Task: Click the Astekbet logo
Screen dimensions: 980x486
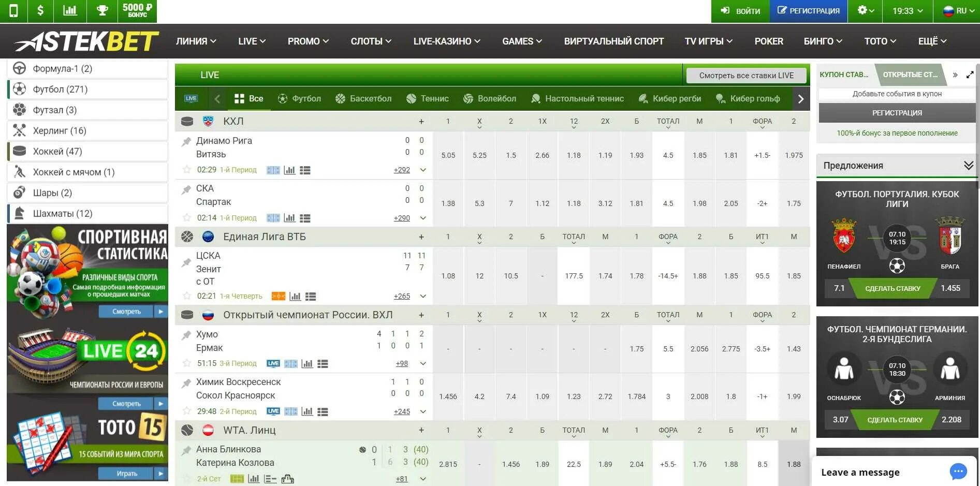Action: point(86,41)
